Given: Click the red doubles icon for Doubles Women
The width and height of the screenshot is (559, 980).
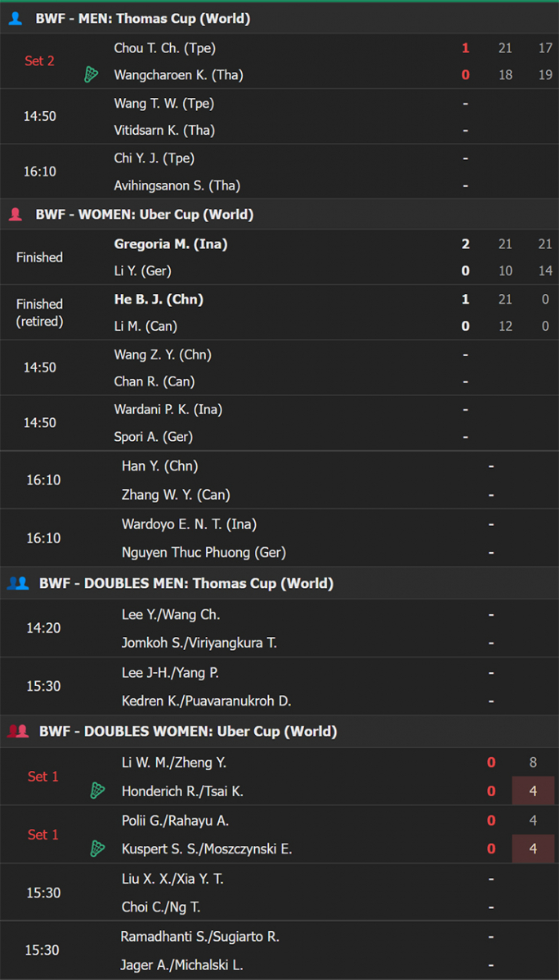Looking at the screenshot, I should (18, 731).
